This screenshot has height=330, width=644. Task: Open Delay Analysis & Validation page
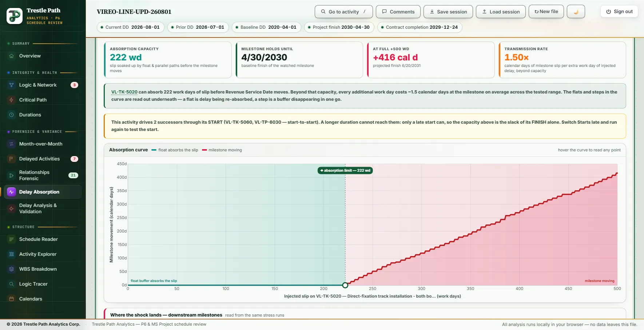coord(43,208)
